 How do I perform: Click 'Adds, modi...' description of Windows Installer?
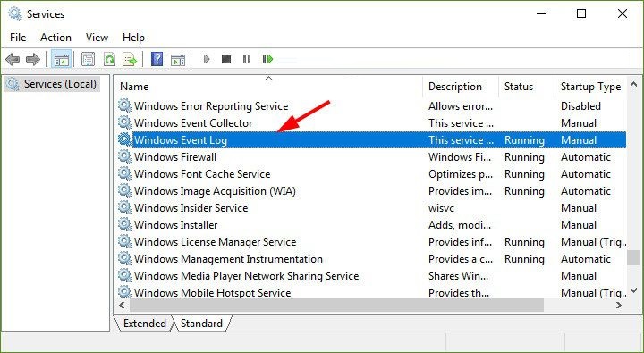tap(460, 225)
